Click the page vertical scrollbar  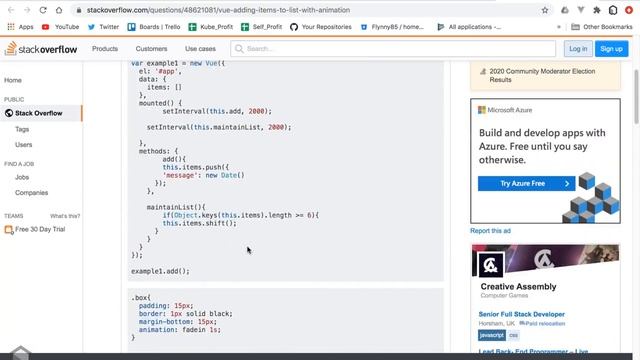636,97
